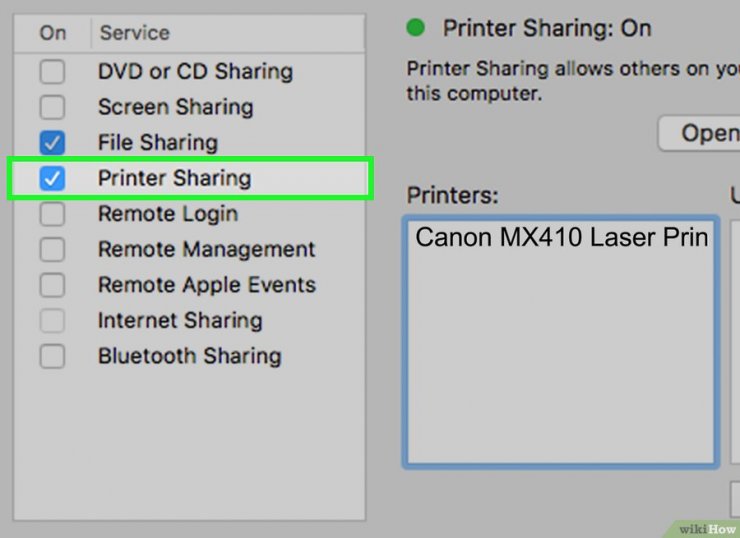Enable the Remote Login checkbox

tap(52, 214)
